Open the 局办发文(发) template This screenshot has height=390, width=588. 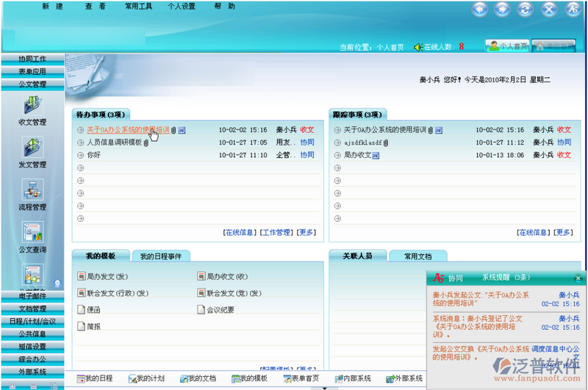coord(107,277)
